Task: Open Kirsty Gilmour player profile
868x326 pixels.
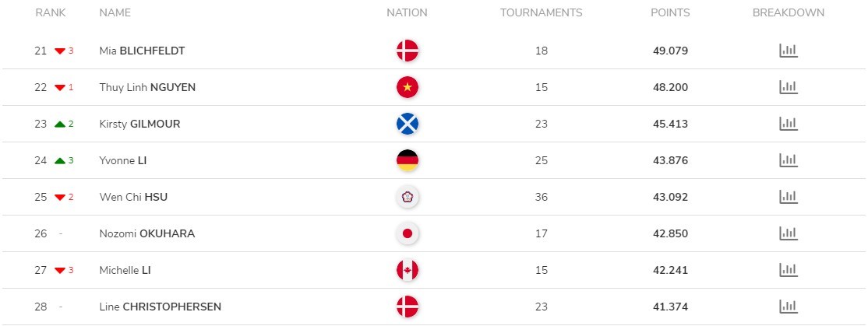Action: pyautogui.click(x=139, y=124)
